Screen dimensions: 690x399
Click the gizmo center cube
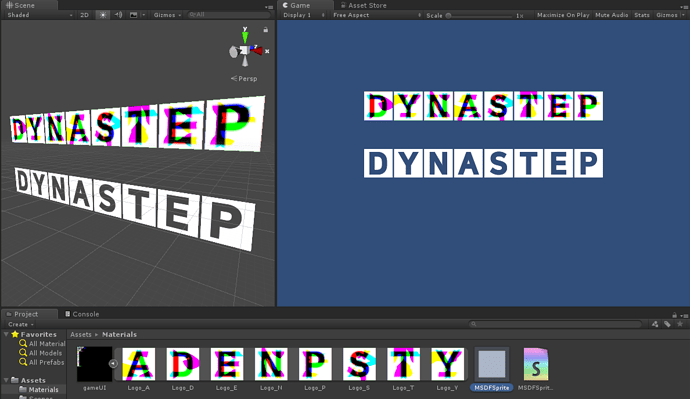coord(245,50)
